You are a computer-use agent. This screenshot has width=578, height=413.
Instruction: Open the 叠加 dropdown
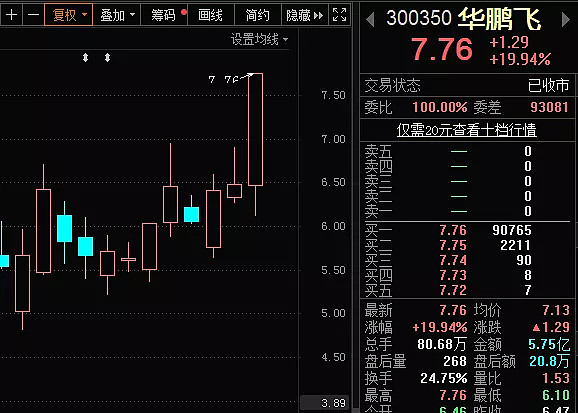(117, 15)
